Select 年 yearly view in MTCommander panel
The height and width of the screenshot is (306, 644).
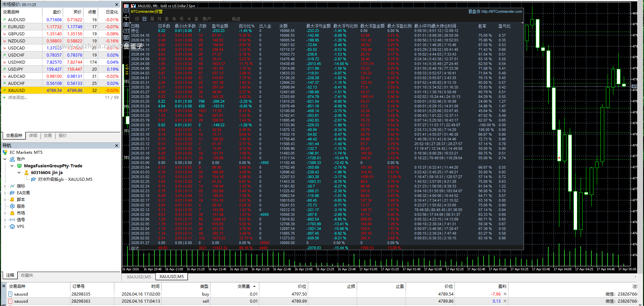174,19
